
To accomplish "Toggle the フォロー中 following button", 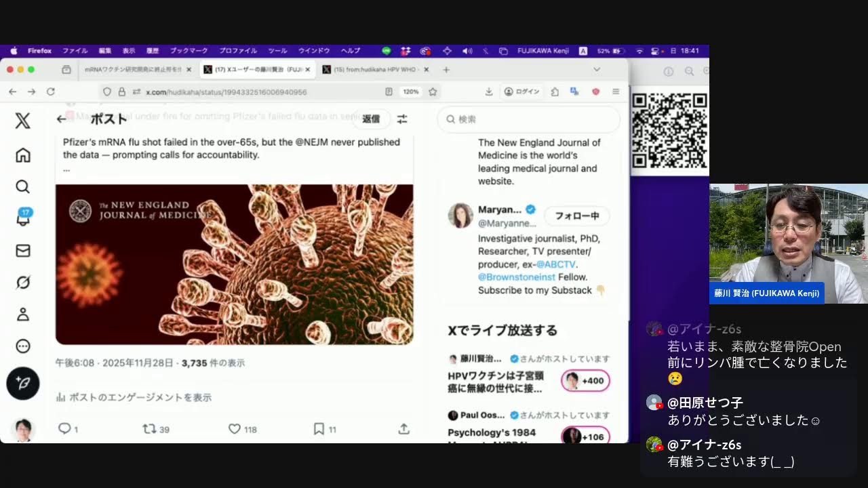I will (576, 216).
